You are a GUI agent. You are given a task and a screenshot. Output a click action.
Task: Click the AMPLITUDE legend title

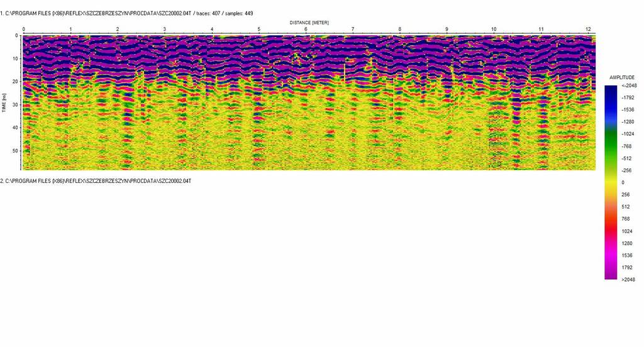coord(622,77)
